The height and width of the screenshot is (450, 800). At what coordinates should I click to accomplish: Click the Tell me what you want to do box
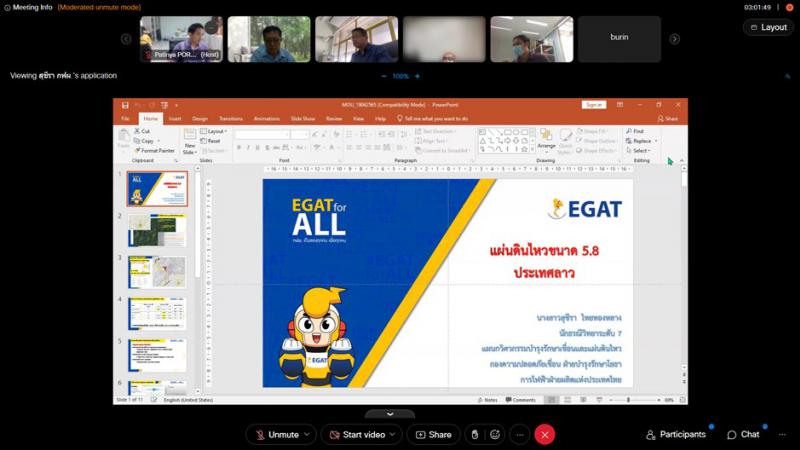point(433,118)
